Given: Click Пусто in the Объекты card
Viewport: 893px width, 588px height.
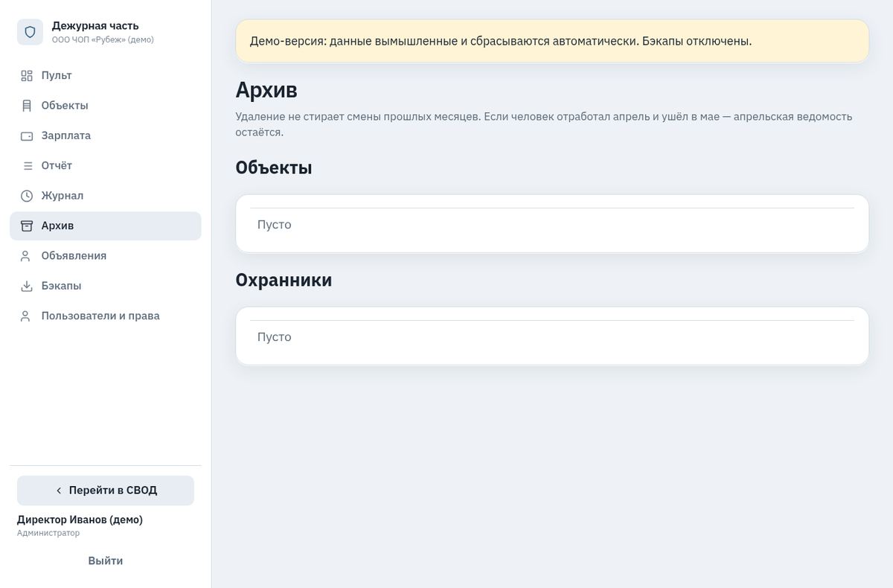Looking at the screenshot, I should coord(274,225).
